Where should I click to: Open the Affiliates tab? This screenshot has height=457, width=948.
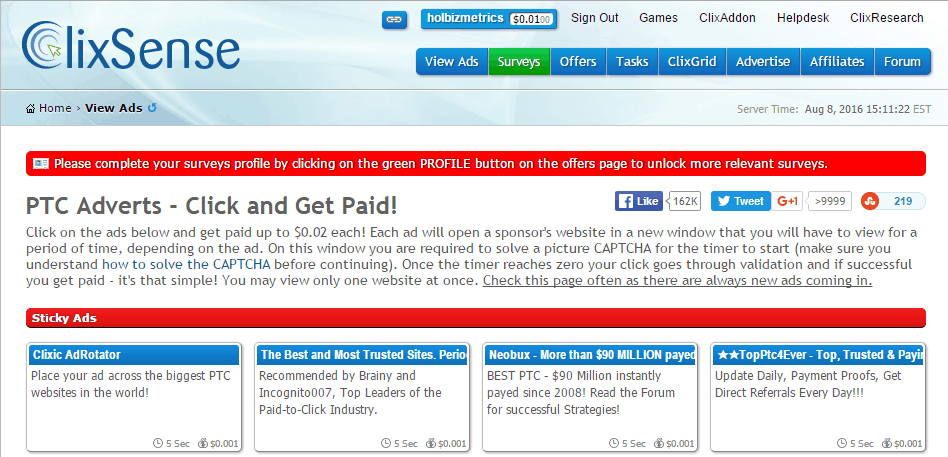(x=837, y=62)
